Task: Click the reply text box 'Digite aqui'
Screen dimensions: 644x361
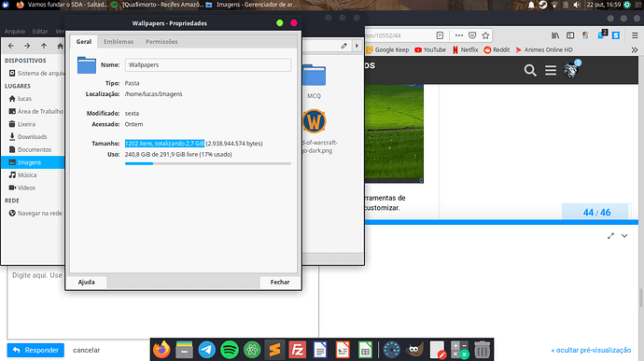Action: (x=162, y=303)
